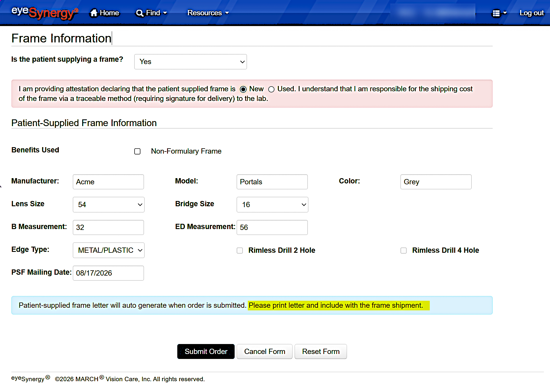Click the eyeSynergy logo
The height and width of the screenshot is (392, 550).
pyautogui.click(x=45, y=13)
